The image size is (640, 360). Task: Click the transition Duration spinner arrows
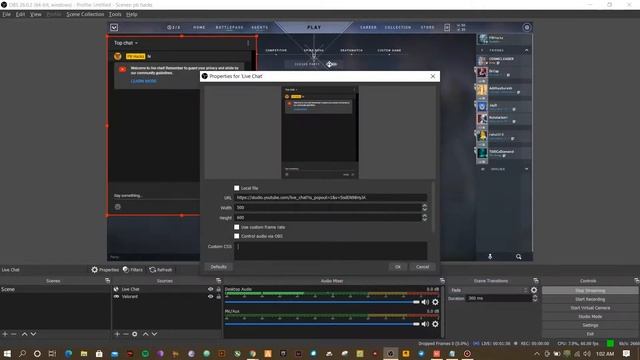535,298
